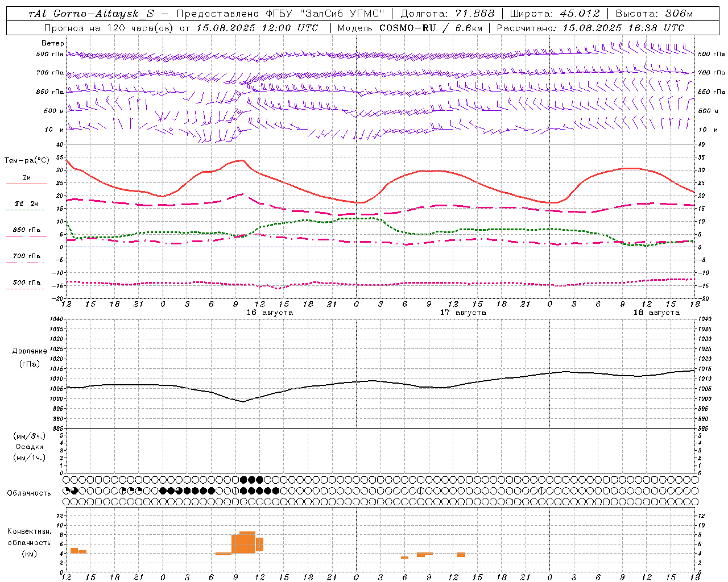Click the Td 2м dew point legend label
Viewport: 728px width, 582px height.
click(27, 203)
